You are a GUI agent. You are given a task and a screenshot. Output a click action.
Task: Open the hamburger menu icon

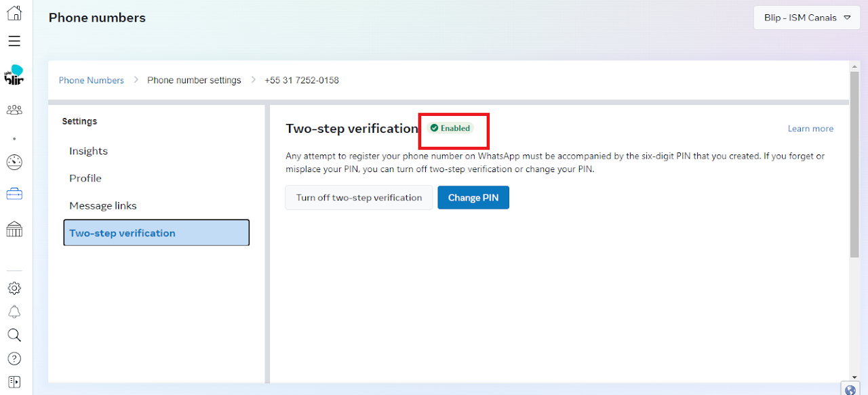[14, 41]
